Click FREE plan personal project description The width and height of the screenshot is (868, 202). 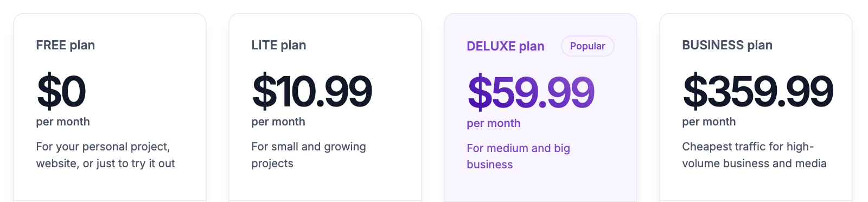pyautogui.click(x=105, y=155)
